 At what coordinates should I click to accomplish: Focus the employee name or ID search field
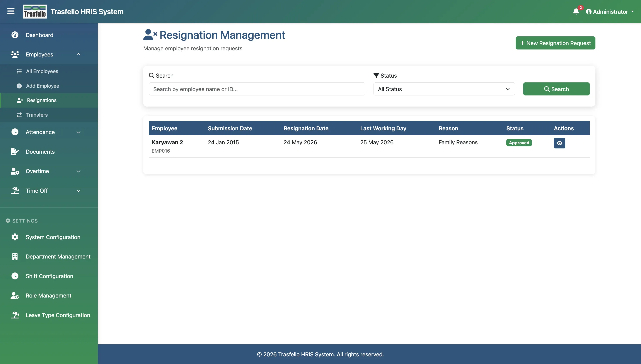(x=257, y=89)
